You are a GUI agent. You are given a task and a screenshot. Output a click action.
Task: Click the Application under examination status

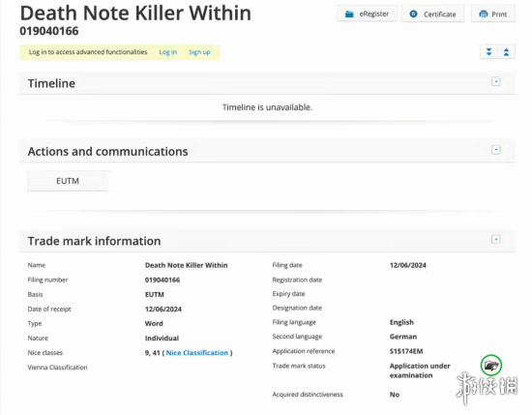420,371
